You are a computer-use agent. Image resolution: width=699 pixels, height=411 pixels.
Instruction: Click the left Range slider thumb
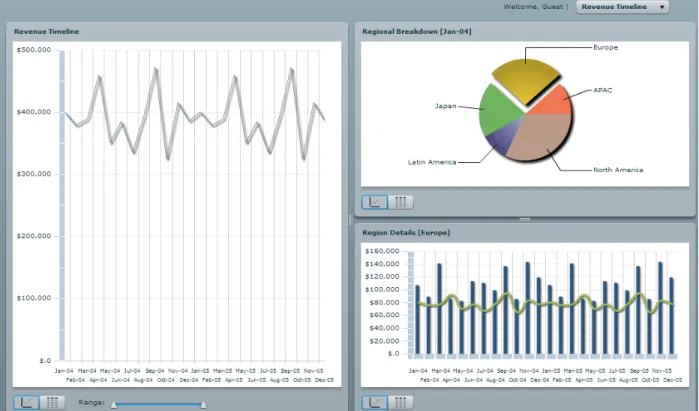point(114,405)
